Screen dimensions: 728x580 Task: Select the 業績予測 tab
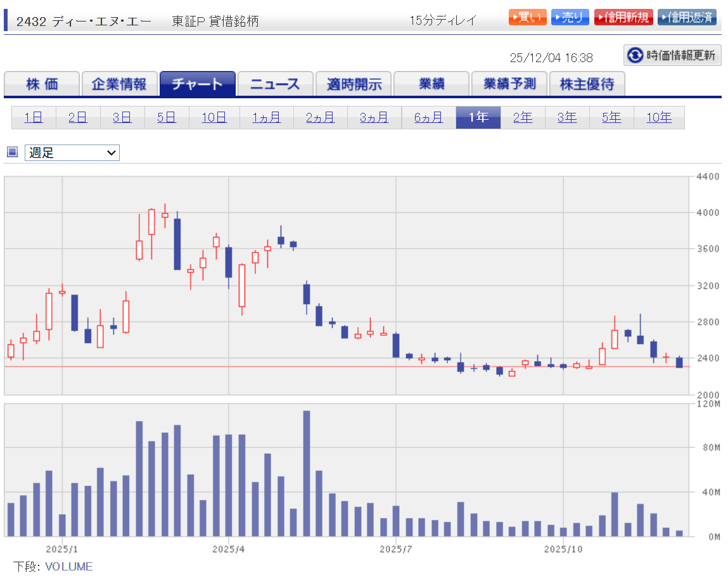pos(509,84)
